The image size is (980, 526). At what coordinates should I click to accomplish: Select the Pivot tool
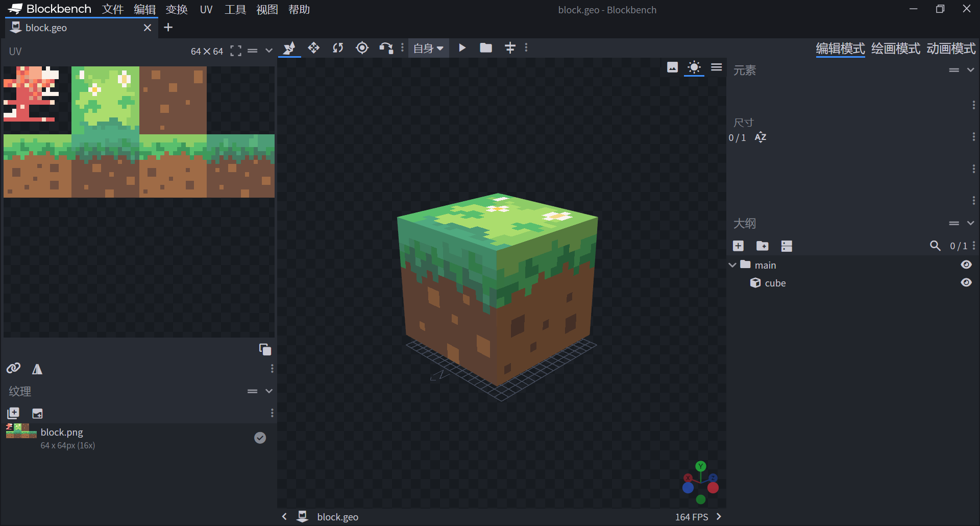click(362, 47)
